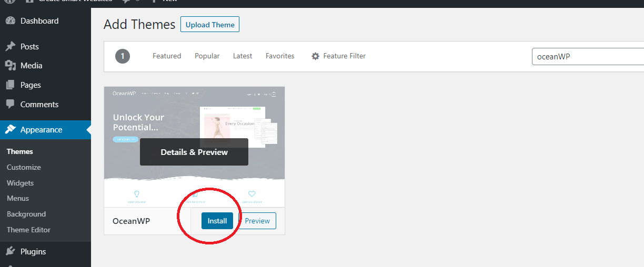Viewport: 644px width, 267px height.
Task: Click the Plugins plug icon
Action: coord(10,251)
